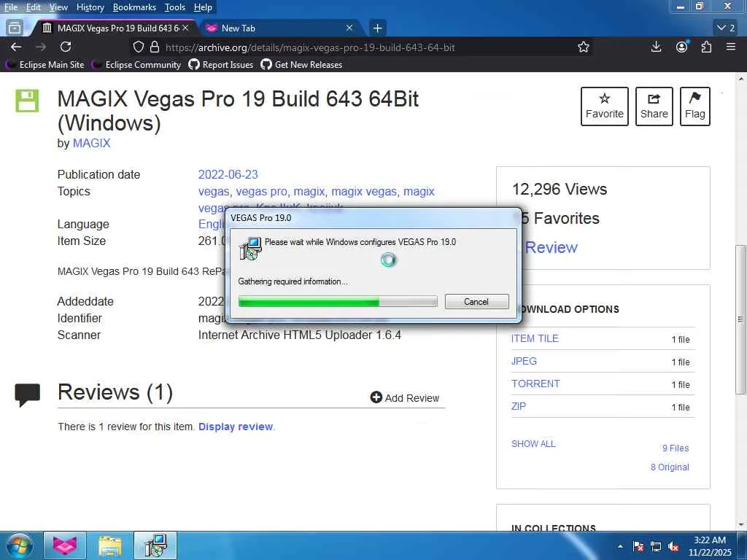The width and height of the screenshot is (747, 560).
Task: Open the Extensions puzzle icon
Action: [706, 47]
